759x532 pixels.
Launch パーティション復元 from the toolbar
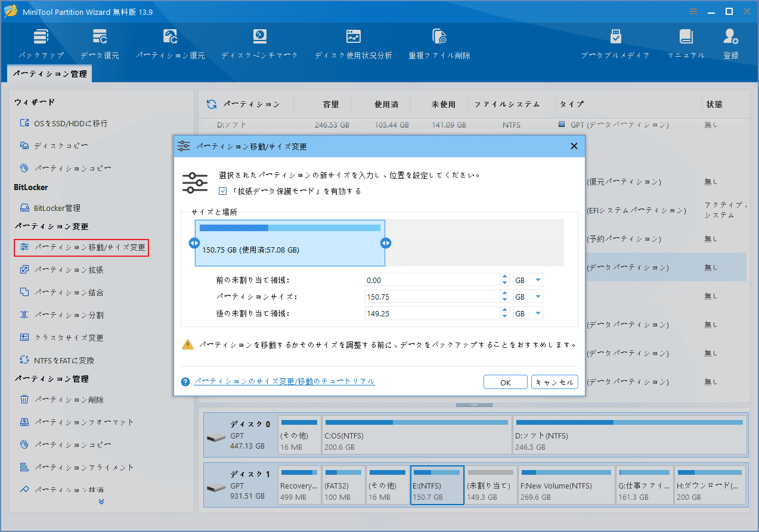(170, 44)
